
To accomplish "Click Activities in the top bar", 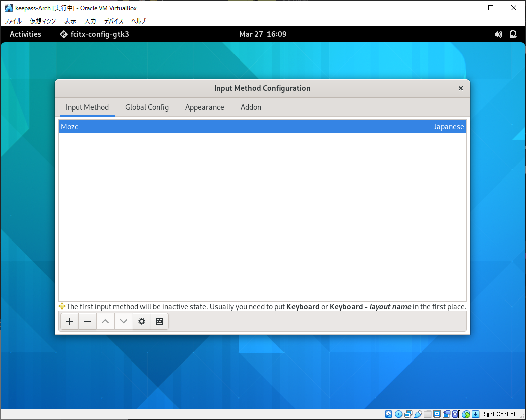I will 25,34.
